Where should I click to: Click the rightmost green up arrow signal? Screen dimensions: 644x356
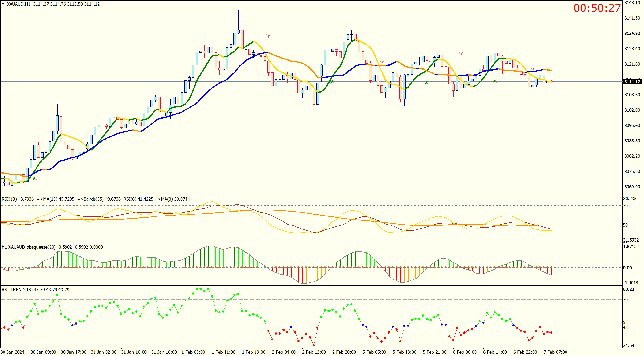(x=495, y=81)
